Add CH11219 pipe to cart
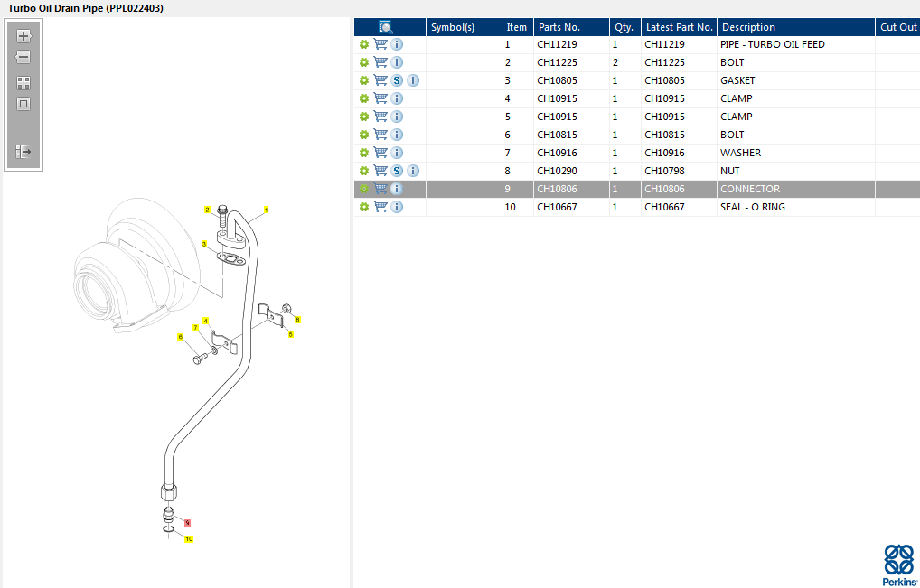 pyautogui.click(x=380, y=44)
